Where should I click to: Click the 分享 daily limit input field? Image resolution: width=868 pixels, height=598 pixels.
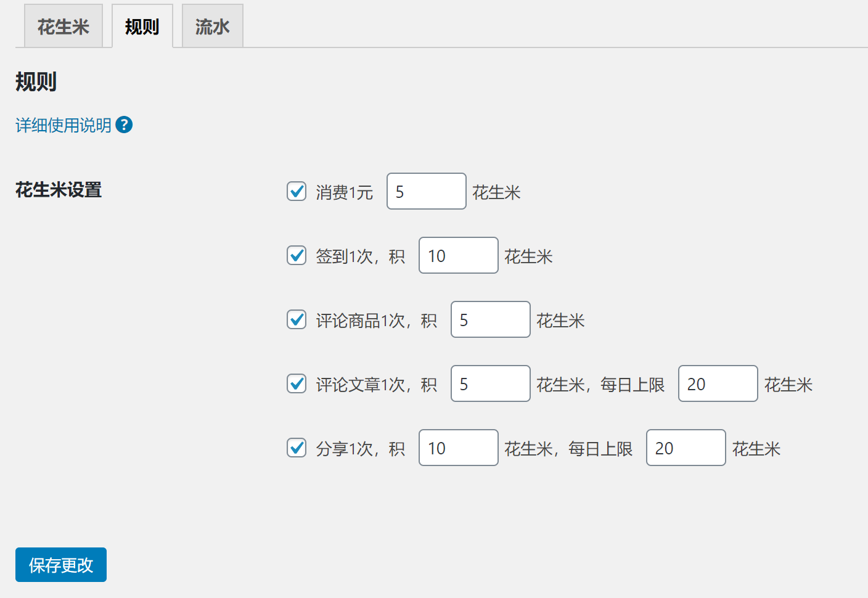686,448
